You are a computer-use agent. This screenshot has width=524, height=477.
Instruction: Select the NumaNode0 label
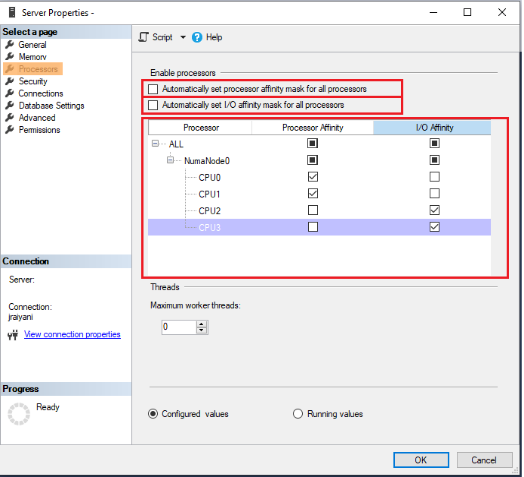point(207,161)
